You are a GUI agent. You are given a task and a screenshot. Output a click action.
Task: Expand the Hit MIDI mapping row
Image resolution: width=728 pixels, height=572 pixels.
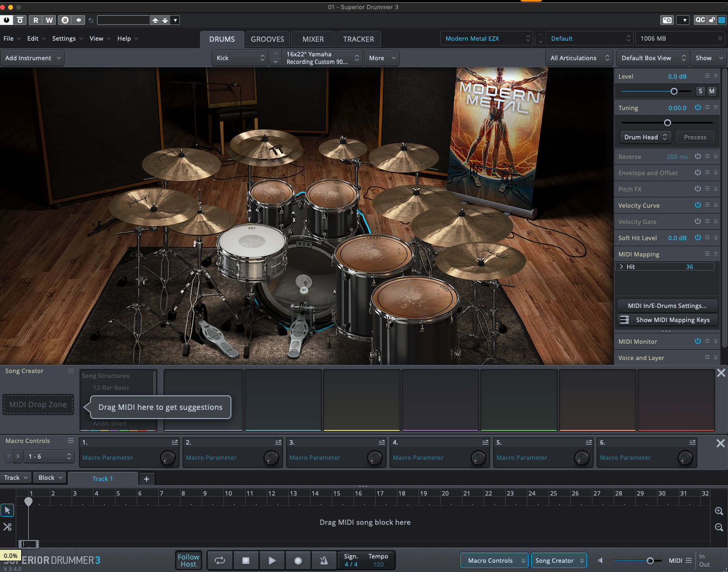pos(621,267)
